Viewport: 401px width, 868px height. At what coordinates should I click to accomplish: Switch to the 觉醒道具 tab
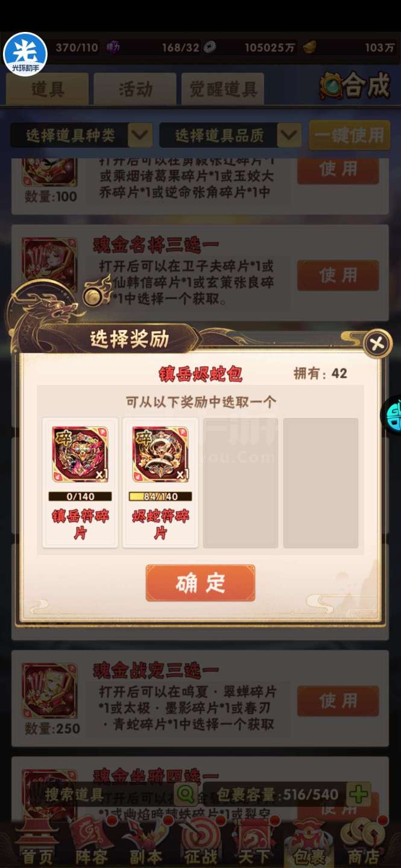223,89
